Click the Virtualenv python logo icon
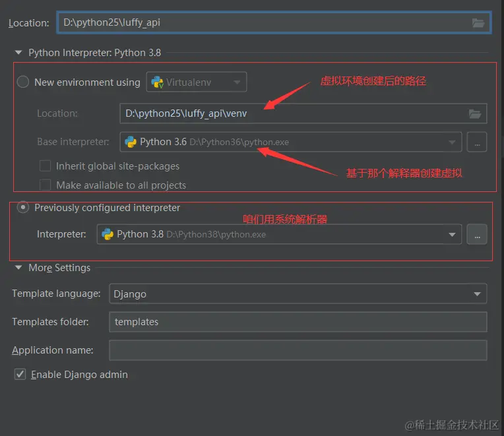This screenshot has width=504, height=436. coord(157,82)
